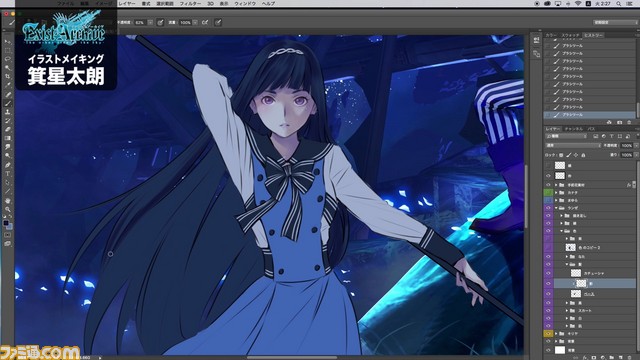Hide the カチューシャ layer
640x360 pixels.
pos(548,273)
